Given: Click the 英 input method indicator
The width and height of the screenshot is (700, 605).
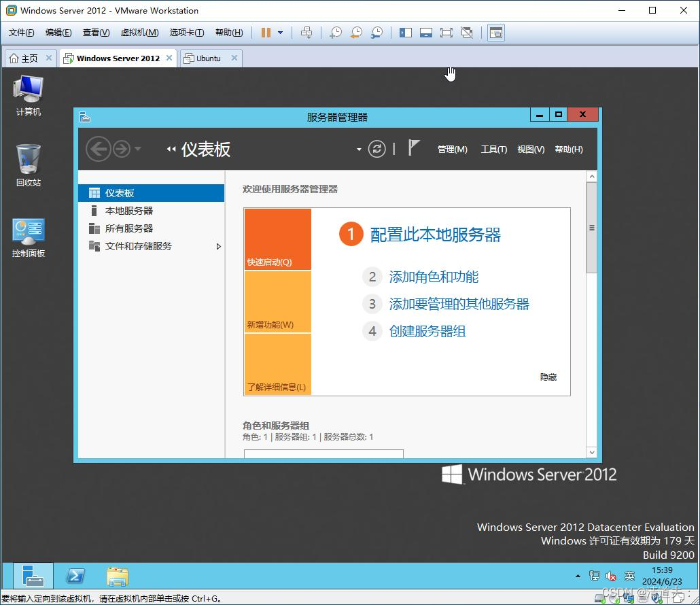Looking at the screenshot, I should (629, 576).
